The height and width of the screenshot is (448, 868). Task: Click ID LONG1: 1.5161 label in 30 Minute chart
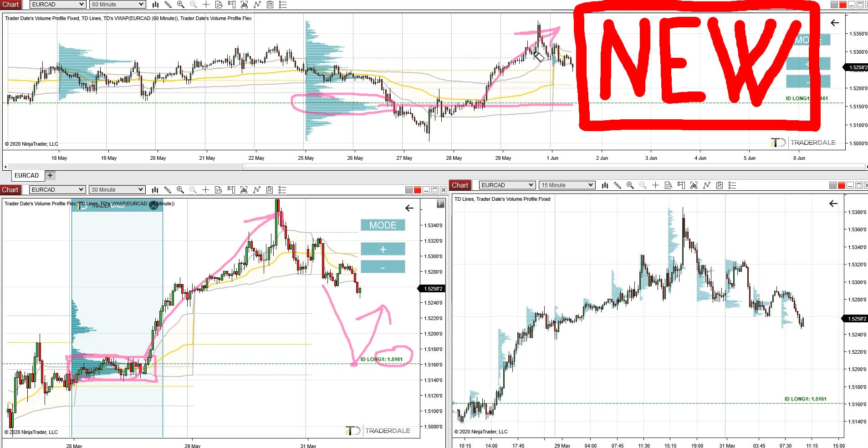[382, 359]
